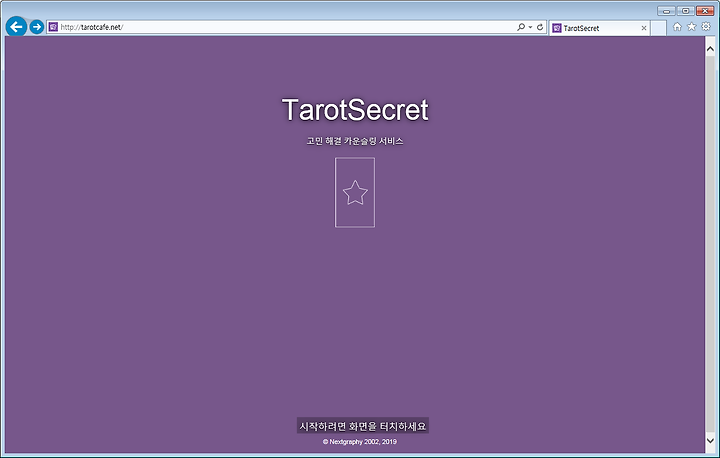720x458 pixels.
Task: Open a new blank tab
Action: click(x=658, y=28)
